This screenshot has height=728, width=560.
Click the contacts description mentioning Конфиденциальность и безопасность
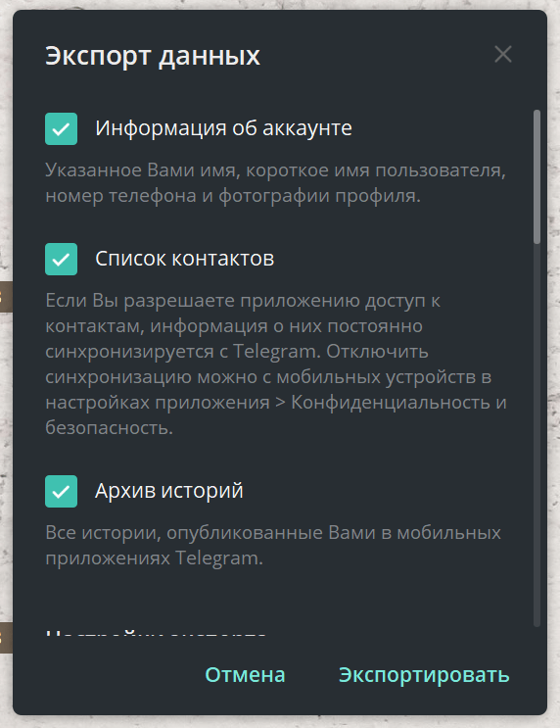[x=275, y=364]
